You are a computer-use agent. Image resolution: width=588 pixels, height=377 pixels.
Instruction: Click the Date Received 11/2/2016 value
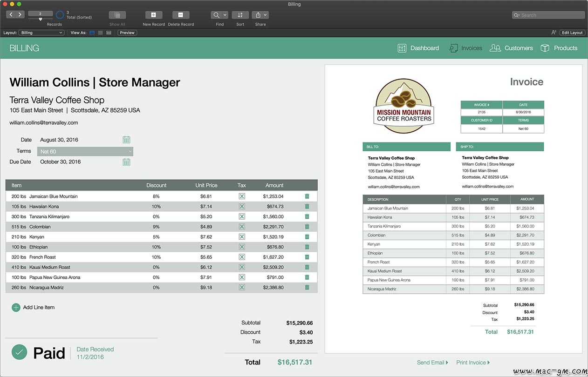pos(90,357)
